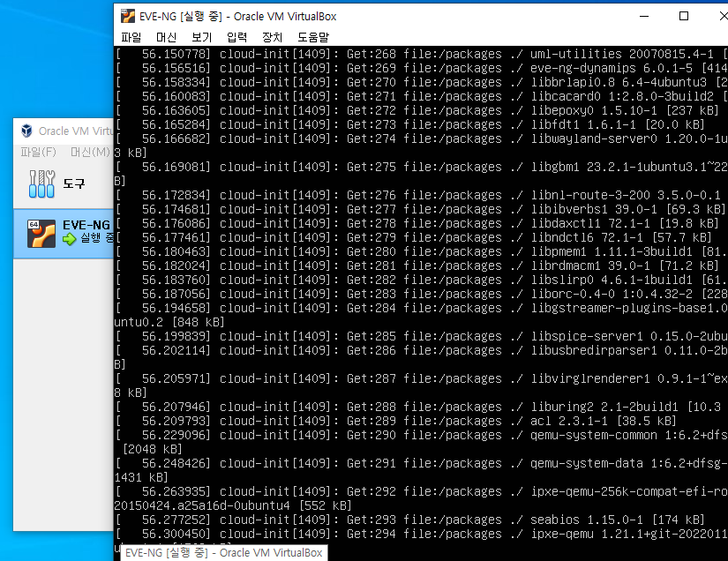Click console line Get:290 qemu-system-common
Image resolution: width=728 pixels, height=561 pixels.
421,435
